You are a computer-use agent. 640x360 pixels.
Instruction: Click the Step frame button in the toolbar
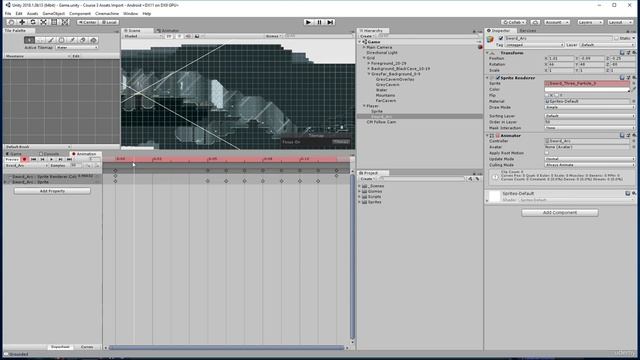click(330, 22)
